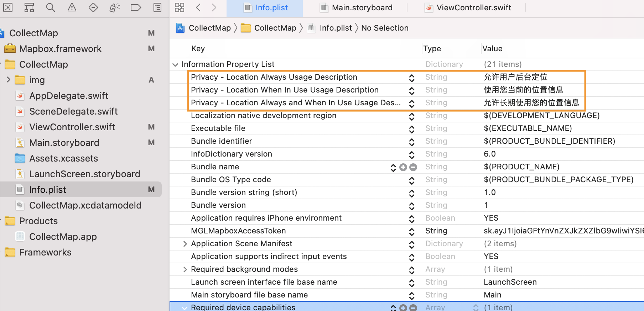Image resolution: width=644 pixels, height=311 pixels.
Task: Select Info.plist in navigator
Action: click(x=81, y=189)
